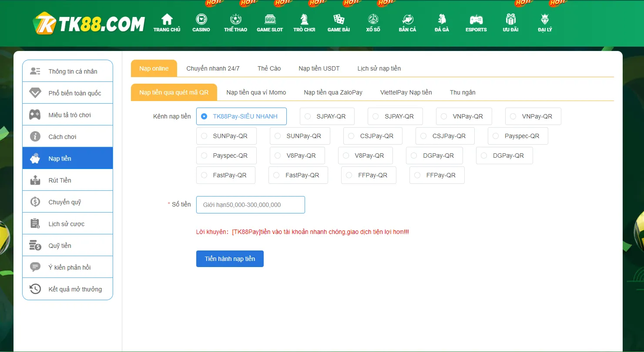The image size is (644, 352).
Task: Switch to Chuyển nhanh 24/7 tab
Action: [x=213, y=68]
